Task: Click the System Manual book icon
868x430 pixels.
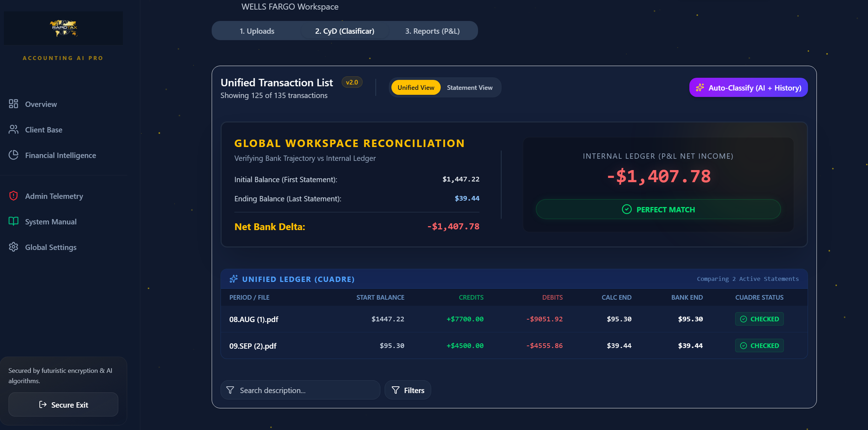Action: [13, 222]
